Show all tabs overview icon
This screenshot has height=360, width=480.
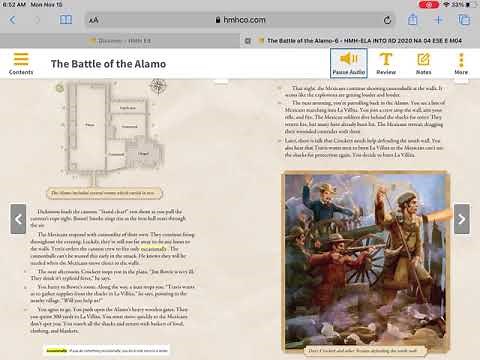(x=464, y=20)
